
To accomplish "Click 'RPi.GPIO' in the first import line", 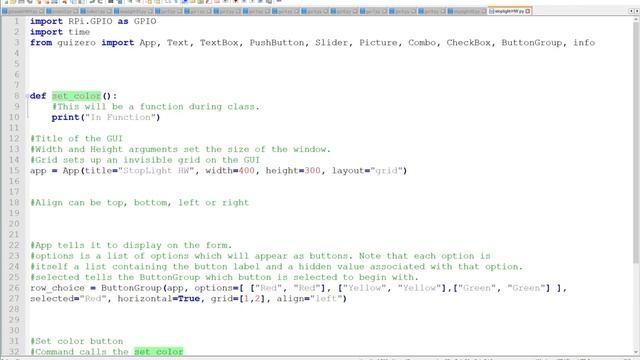I will [90, 21].
